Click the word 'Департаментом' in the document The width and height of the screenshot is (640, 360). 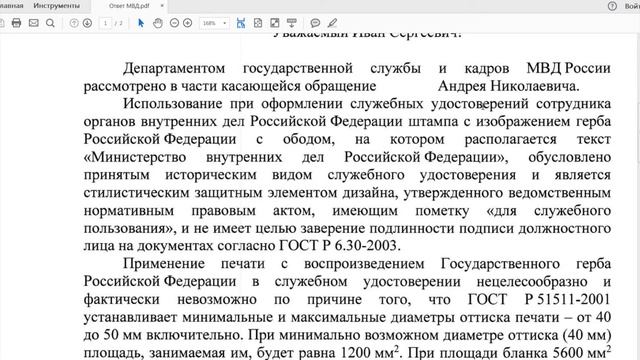(x=174, y=68)
